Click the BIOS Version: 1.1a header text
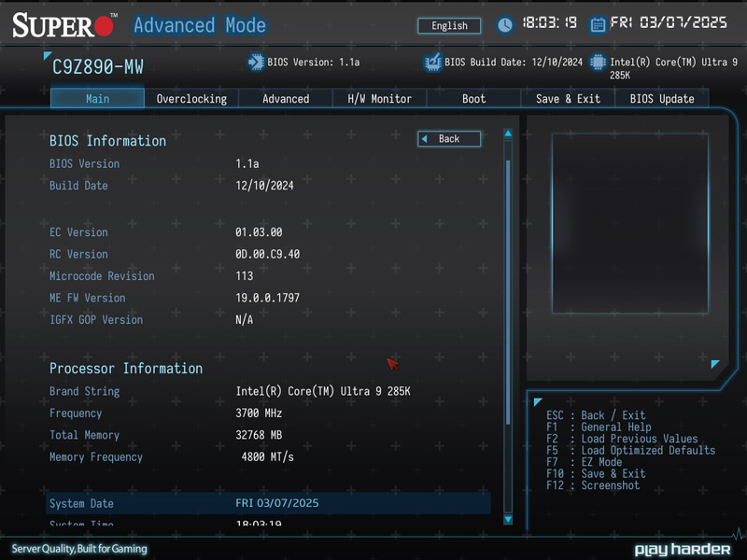The image size is (747, 560). pos(314,63)
